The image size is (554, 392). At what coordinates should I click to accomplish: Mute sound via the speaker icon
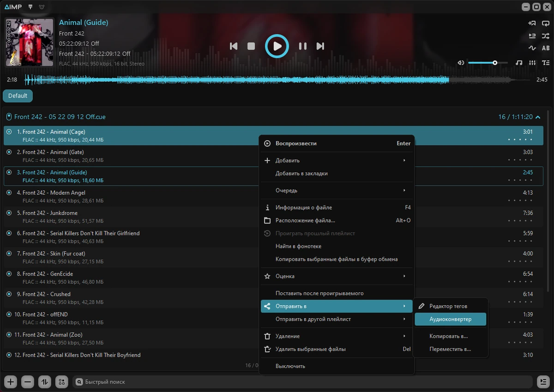tap(461, 63)
